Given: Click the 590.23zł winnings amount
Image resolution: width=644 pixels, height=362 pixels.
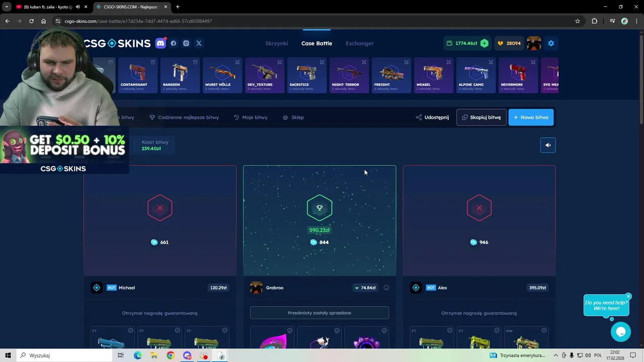Looking at the screenshot, I should coord(319,230).
